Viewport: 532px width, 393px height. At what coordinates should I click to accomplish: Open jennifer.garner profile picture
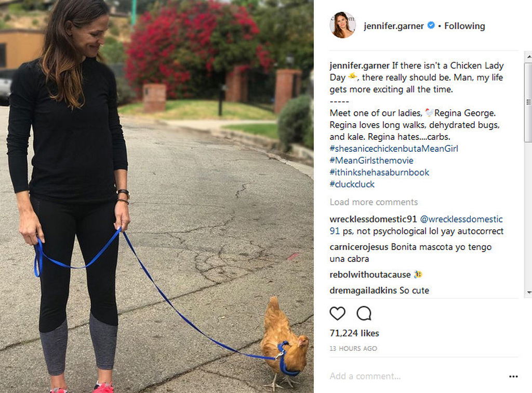click(x=342, y=25)
